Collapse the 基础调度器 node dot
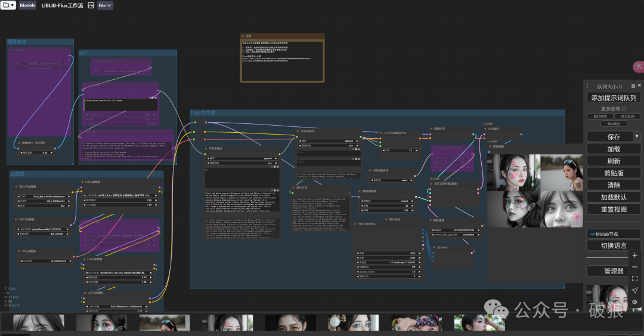The width and height of the screenshot is (644, 336). pyautogui.click(x=360, y=191)
